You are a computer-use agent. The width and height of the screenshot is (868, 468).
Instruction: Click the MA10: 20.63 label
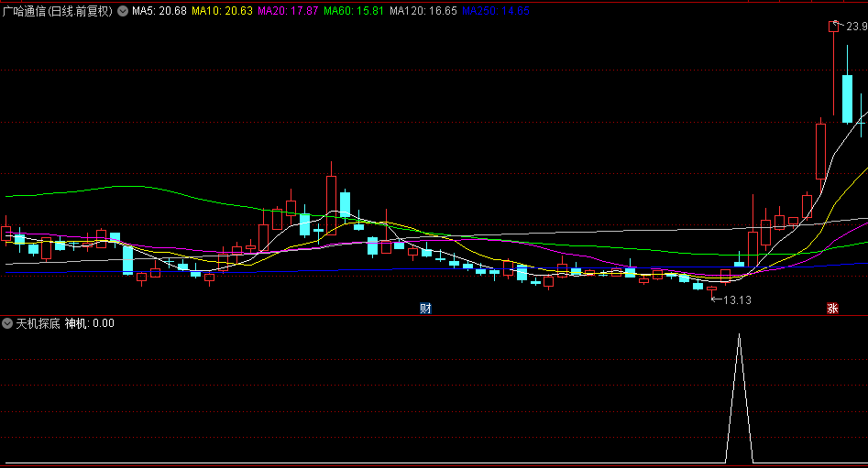[x=222, y=11]
